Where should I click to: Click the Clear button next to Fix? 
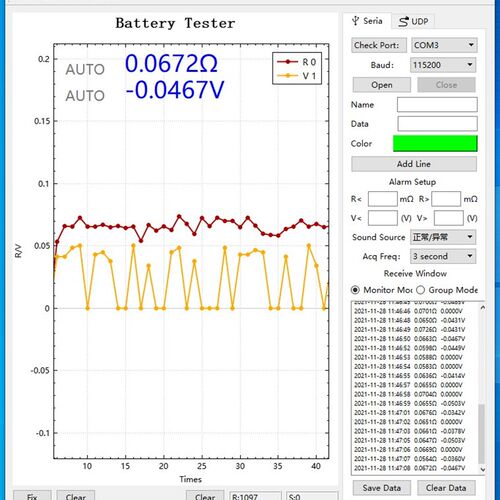tap(76, 496)
